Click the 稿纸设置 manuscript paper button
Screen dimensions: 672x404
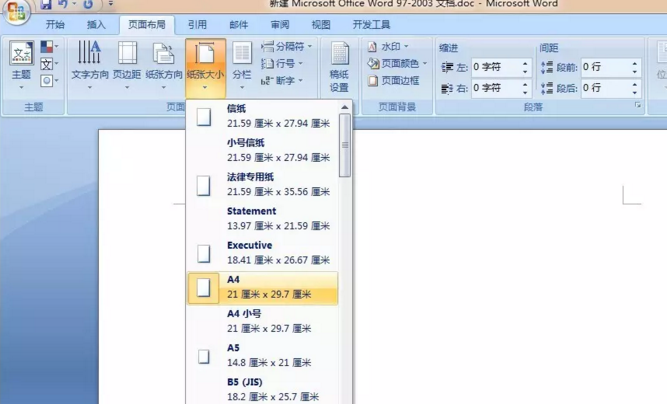[x=339, y=67]
